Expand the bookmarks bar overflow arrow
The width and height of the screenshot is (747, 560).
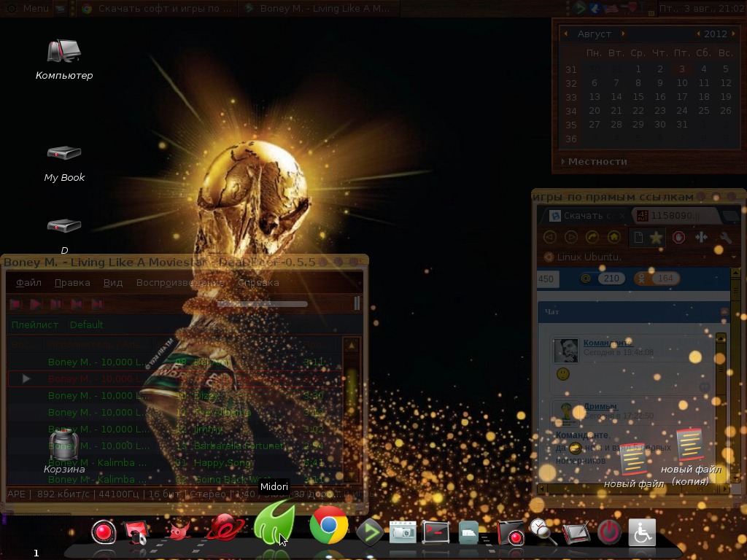coord(734,257)
